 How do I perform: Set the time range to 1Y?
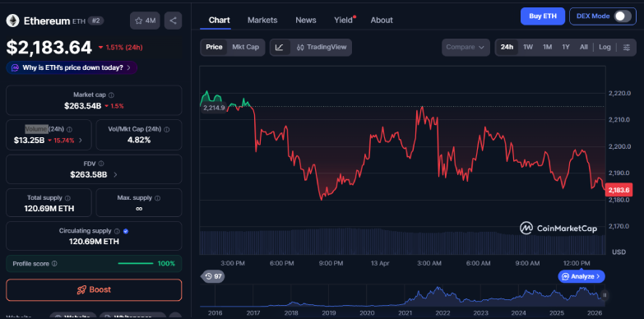566,47
